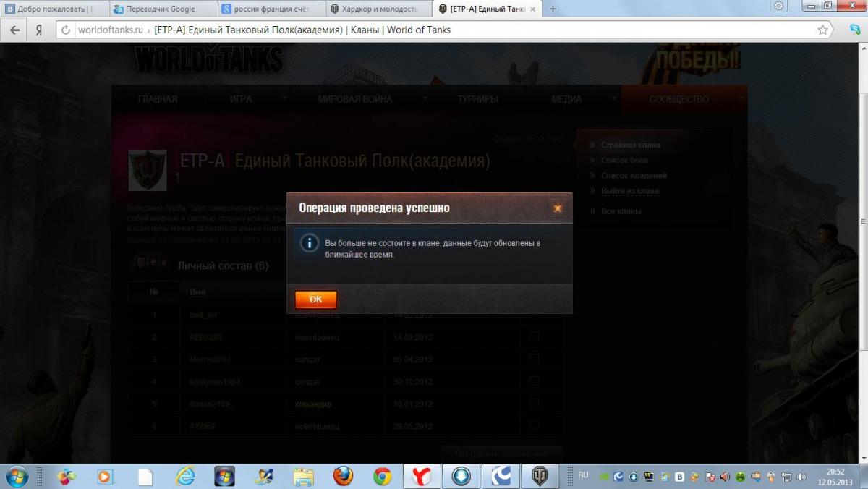Open Все кланы sidebar link

point(621,211)
